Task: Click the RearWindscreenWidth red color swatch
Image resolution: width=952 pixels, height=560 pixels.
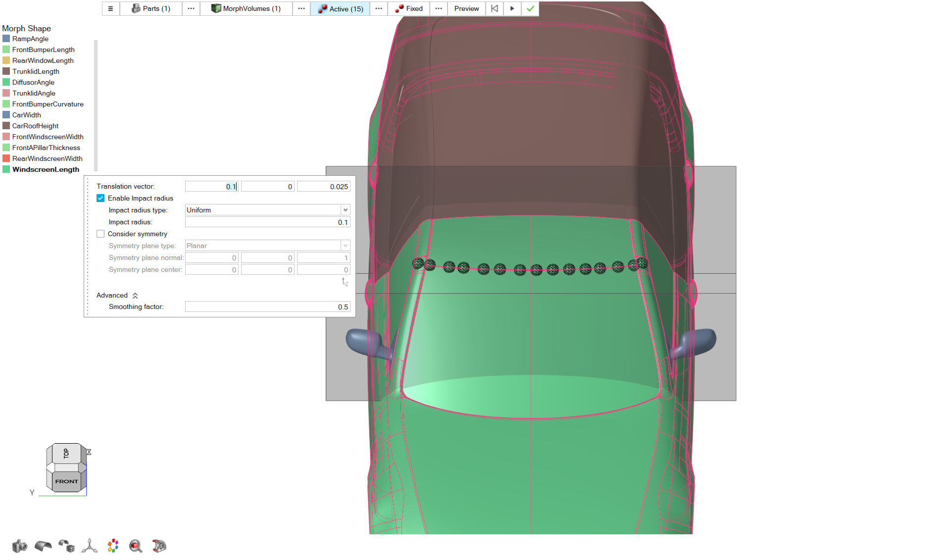Action: [x=6, y=158]
